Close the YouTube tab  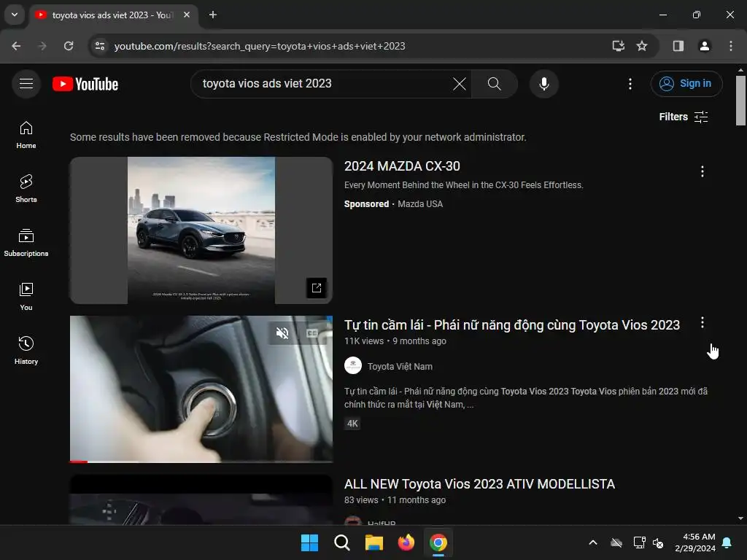tap(187, 15)
